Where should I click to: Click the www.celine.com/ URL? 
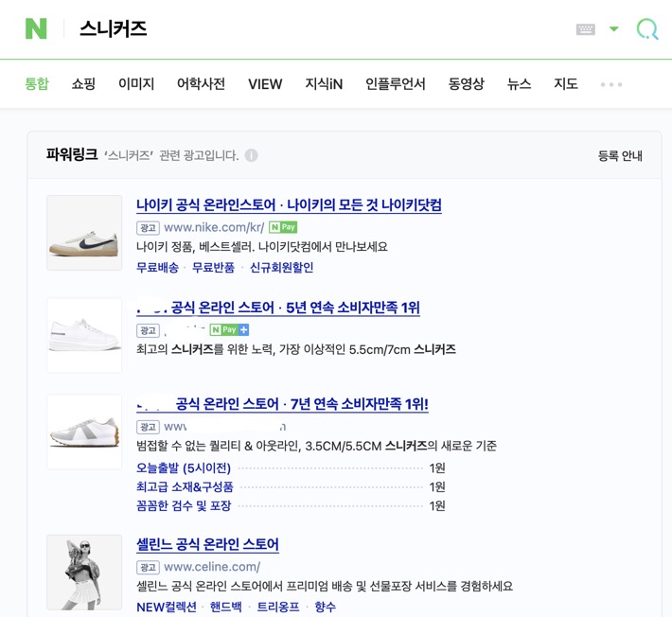(x=212, y=567)
